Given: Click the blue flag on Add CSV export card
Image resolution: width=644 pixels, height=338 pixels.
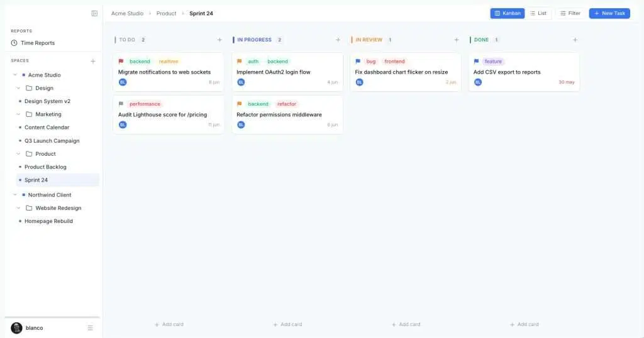Looking at the screenshot, I should [476, 62].
